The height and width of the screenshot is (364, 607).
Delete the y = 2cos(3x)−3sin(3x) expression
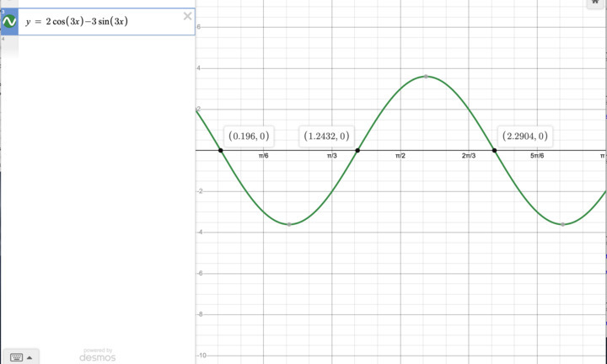(187, 16)
